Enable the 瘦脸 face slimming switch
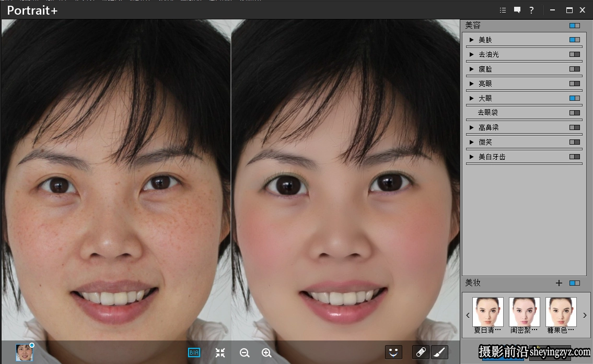The image size is (593, 364). click(575, 69)
